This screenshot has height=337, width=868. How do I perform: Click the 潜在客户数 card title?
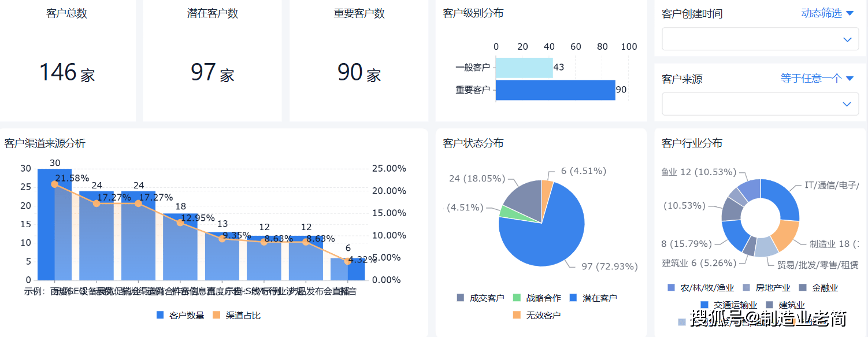pyautogui.click(x=213, y=13)
